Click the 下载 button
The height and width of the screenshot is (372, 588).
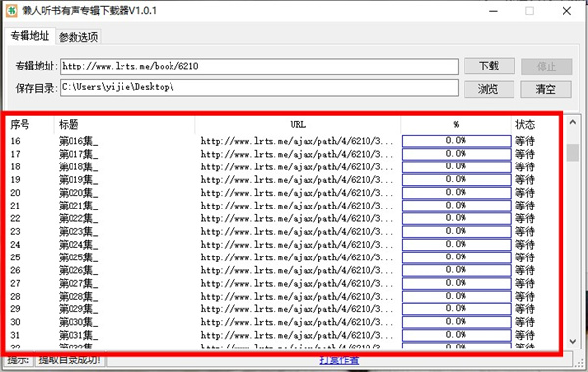click(489, 67)
